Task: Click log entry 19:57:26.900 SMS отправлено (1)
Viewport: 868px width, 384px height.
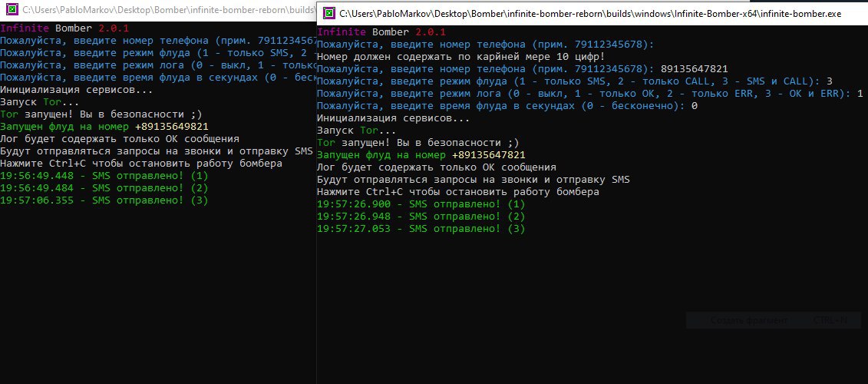Action: [421, 204]
